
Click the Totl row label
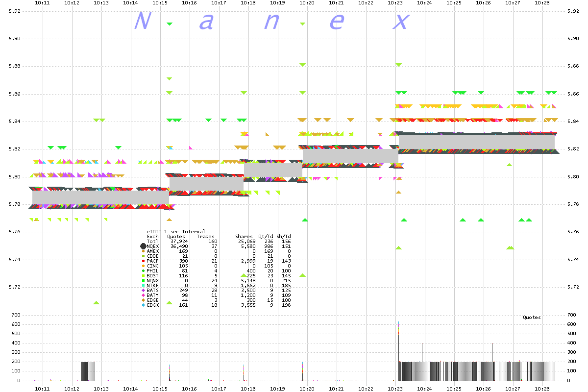pos(152,242)
